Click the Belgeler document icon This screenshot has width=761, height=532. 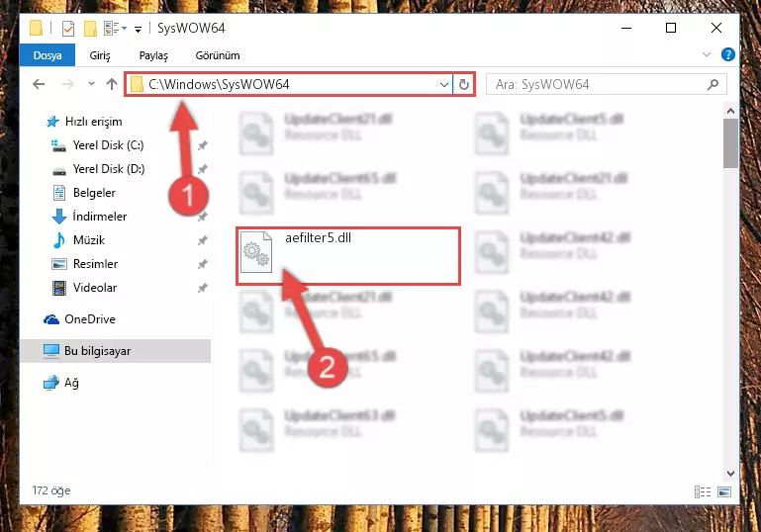tap(58, 193)
